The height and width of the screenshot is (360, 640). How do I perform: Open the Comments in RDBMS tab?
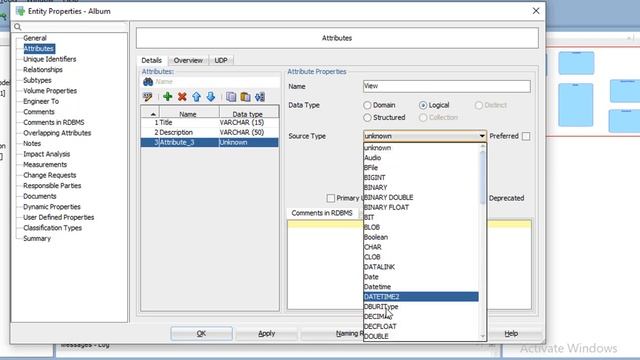tap(322, 213)
